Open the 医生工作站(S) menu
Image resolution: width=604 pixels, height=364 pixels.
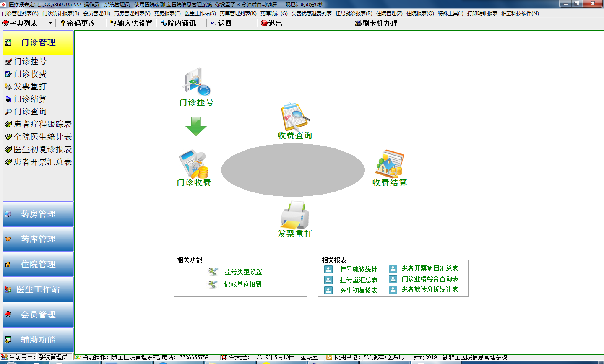(200, 13)
